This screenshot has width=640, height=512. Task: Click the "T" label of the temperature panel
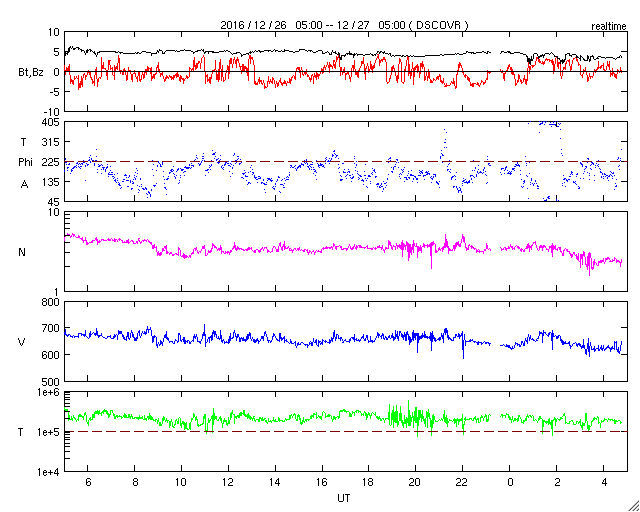(x=21, y=432)
